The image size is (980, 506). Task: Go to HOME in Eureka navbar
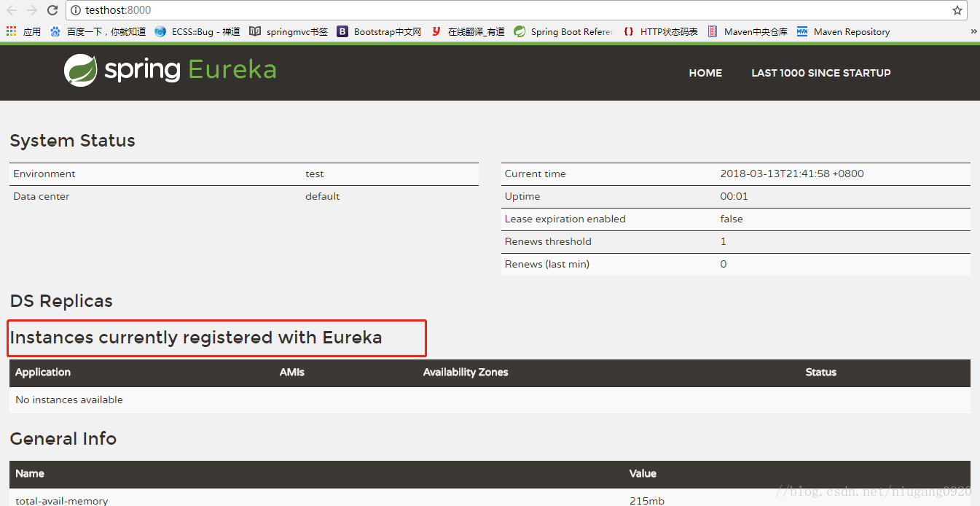(705, 73)
